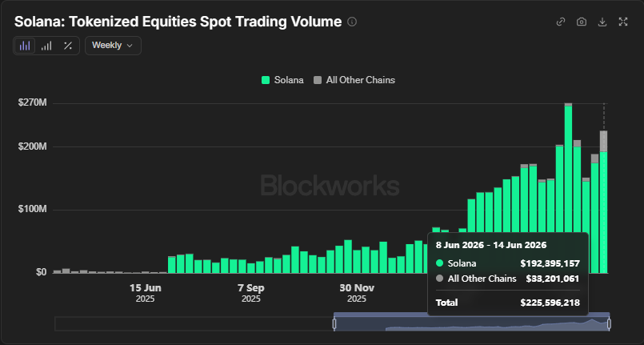
Task: Click the green Solana legend swatch
Action: [x=266, y=80]
